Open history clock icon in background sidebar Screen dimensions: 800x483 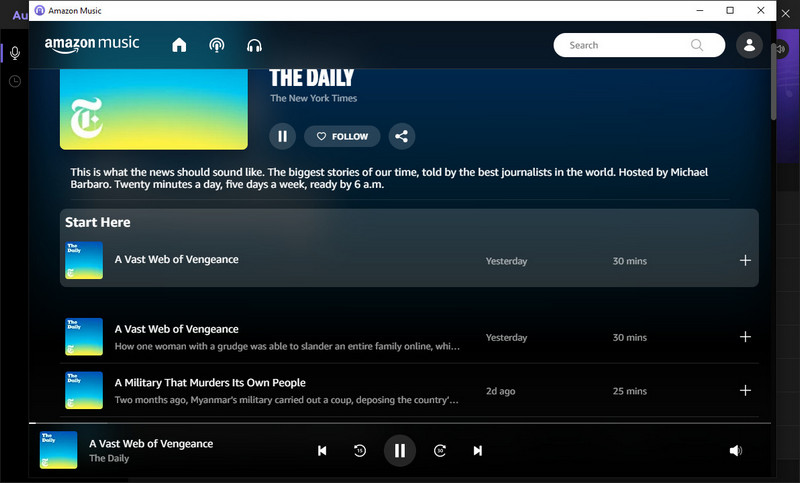click(15, 81)
